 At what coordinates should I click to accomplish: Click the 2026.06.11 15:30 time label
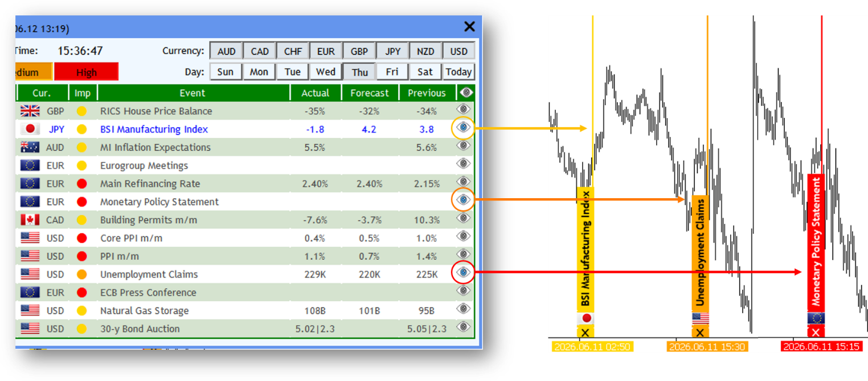click(707, 346)
